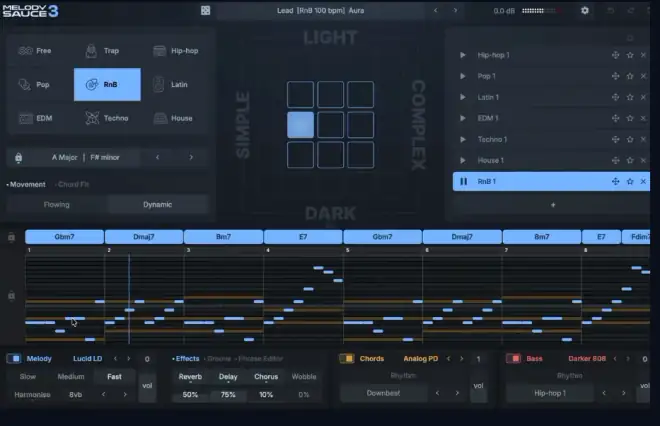
Task: Play the Latin 1 melody
Action: click(x=463, y=97)
